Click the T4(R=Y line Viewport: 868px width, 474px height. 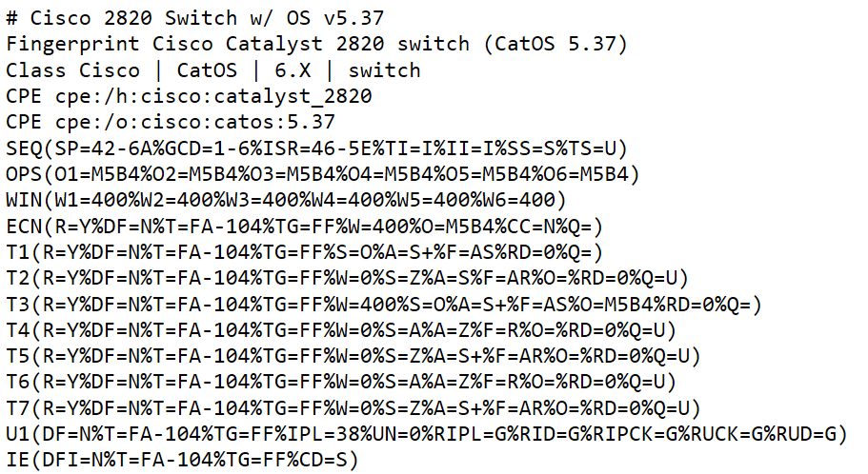pyautogui.click(x=341, y=330)
